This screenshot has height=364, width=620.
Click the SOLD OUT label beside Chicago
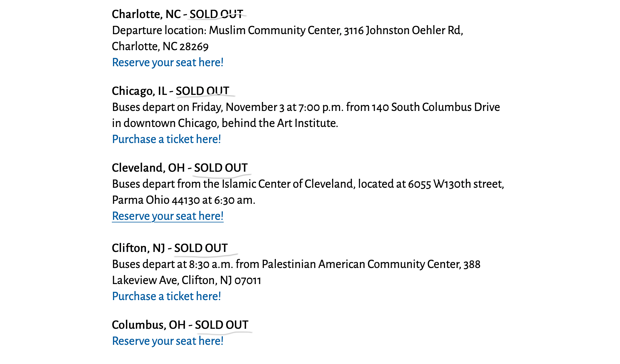tap(202, 91)
